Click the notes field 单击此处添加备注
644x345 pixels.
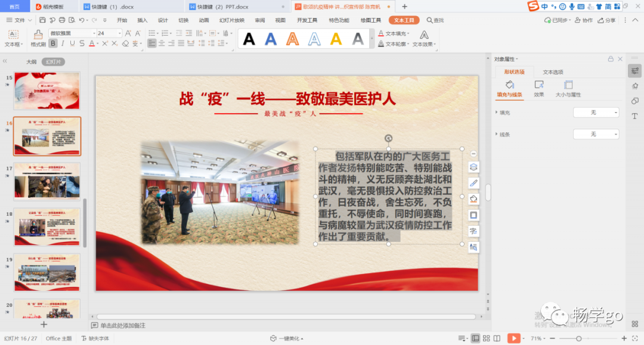(x=123, y=325)
